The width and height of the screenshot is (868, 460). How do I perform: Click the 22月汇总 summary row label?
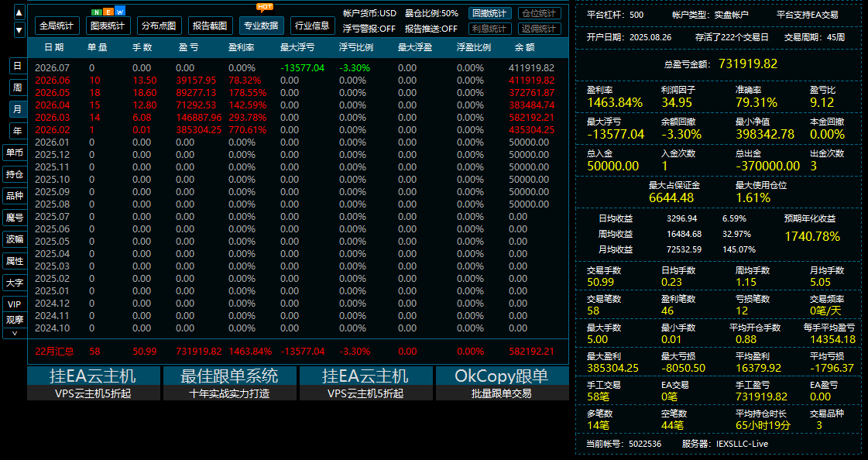(54, 352)
